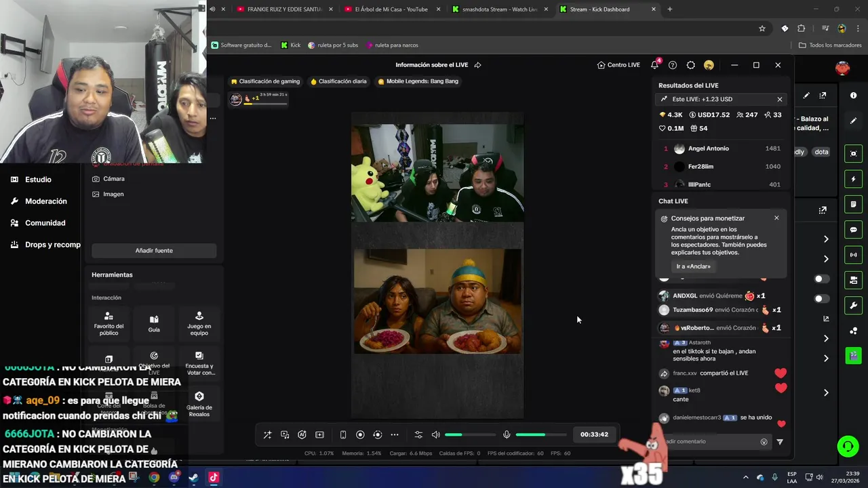The width and height of the screenshot is (868, 488).
Task: Open the magic effects wand tool
Action: (x=267, y=434)
